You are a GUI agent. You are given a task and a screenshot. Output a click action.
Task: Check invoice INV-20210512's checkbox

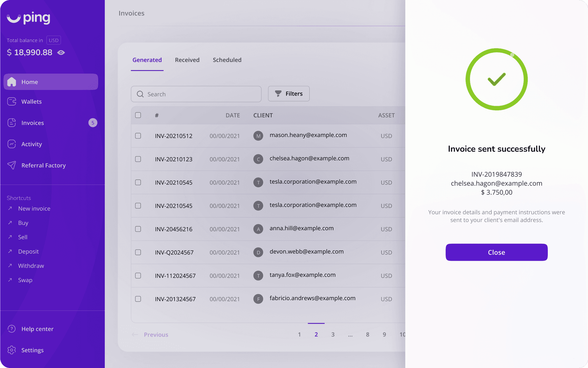[x=138, y=136]
